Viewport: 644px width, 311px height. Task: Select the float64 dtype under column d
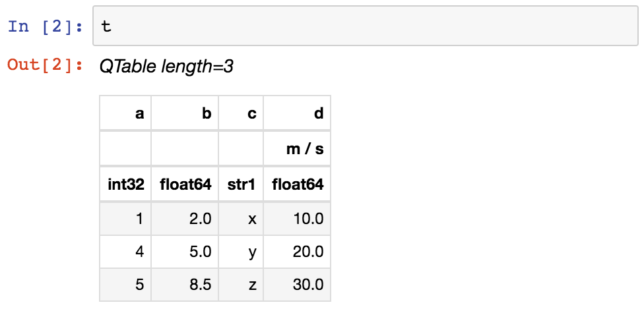[x=298, y=185]
